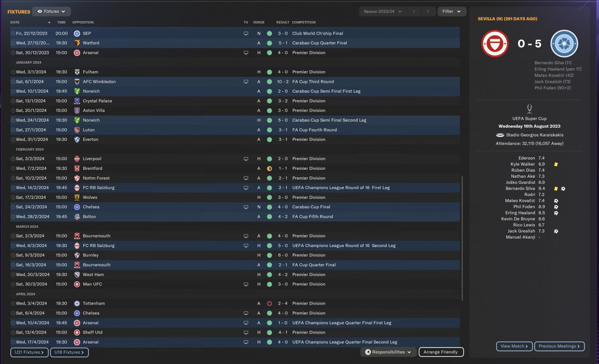This screenshot has height=364, width=599.
Task: Click the Tottenham club badge
Action: coord(77,304)
